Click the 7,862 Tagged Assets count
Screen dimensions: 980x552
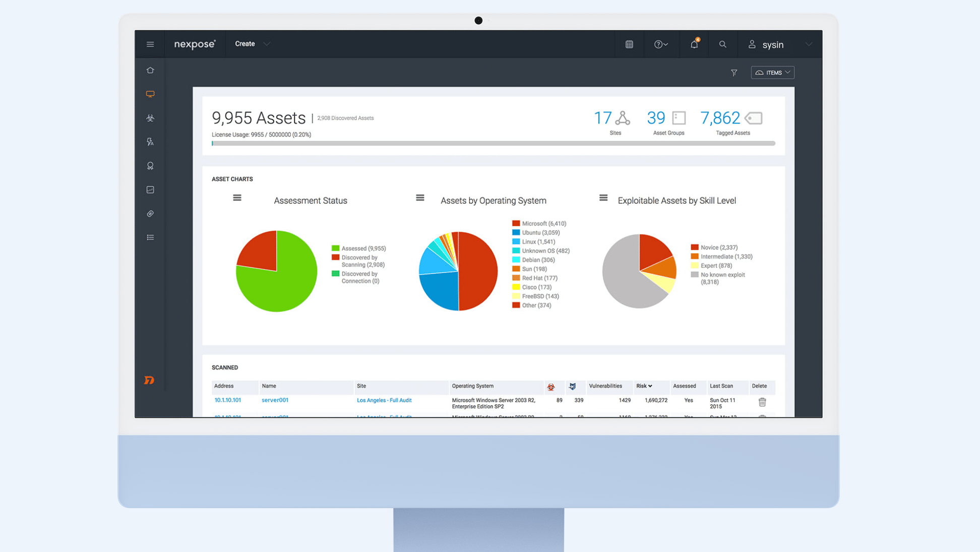[x=720, y=118]
